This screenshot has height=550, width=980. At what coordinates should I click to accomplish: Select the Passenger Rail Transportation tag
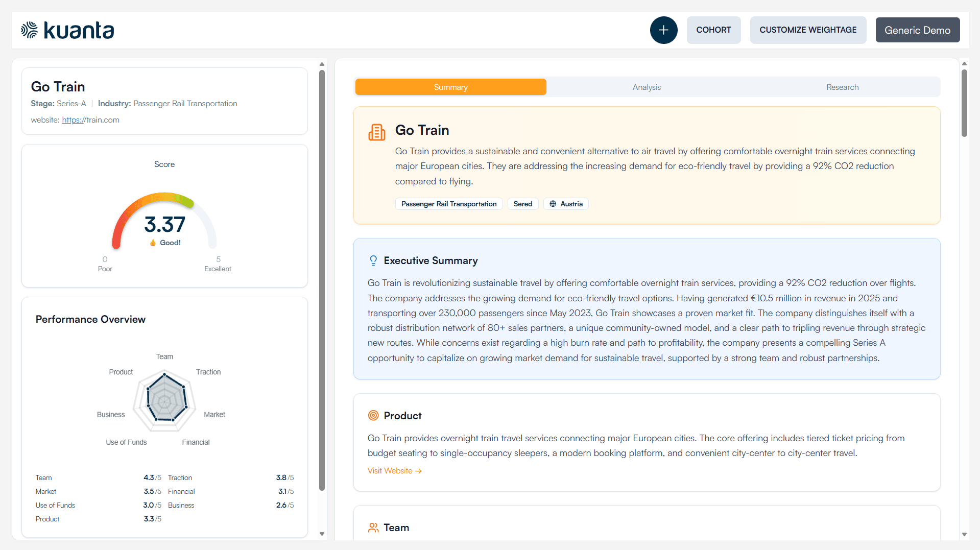click(449, 204)
